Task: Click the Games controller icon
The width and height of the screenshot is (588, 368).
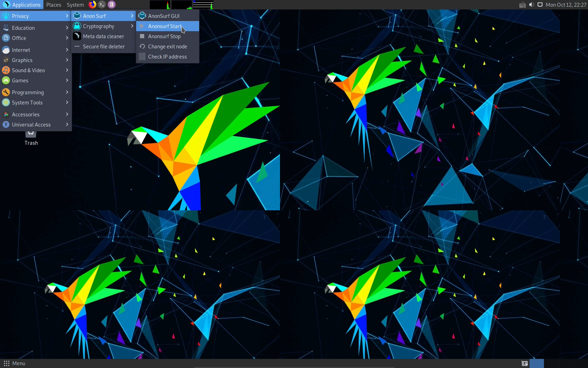Action: pyautogui.click(x=6, y=80)
